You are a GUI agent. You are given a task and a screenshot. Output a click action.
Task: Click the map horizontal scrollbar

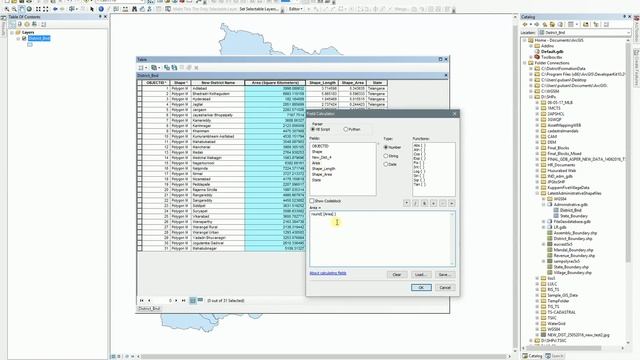click(324, 356)
